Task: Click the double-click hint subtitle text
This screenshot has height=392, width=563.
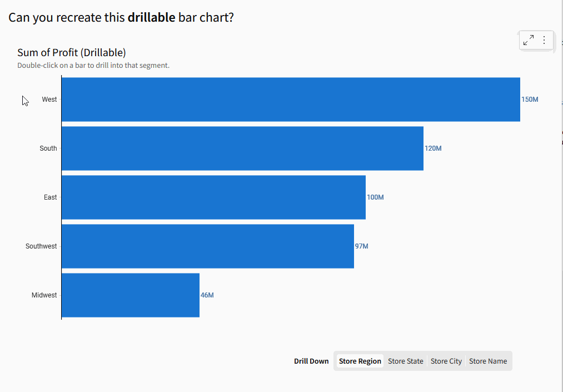Action: pos(93,65)
